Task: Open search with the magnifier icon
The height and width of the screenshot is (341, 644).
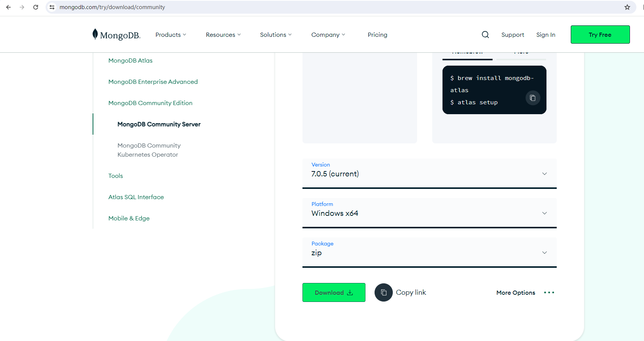Action: [x=485, y=35]
